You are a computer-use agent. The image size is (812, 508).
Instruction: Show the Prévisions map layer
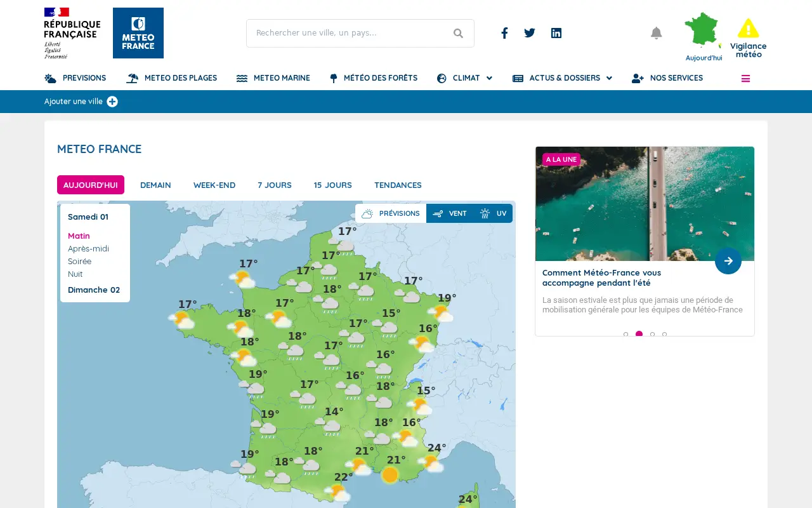coord(391,213)
